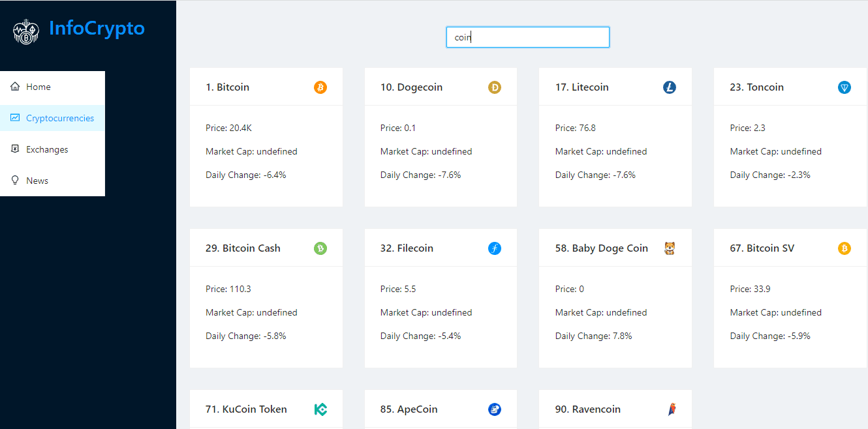The image size is (868, 429).
Task: Click the News lightbulb icon
Action: pos(16,181)
